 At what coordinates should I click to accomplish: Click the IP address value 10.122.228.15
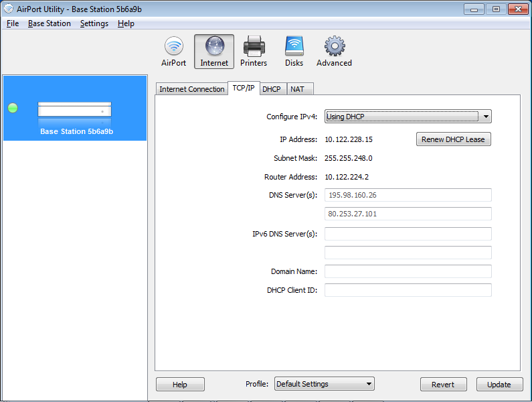point(349,139)
